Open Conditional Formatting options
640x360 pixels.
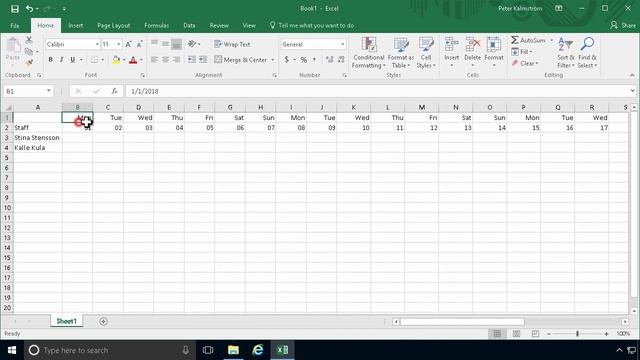point(369,53)
